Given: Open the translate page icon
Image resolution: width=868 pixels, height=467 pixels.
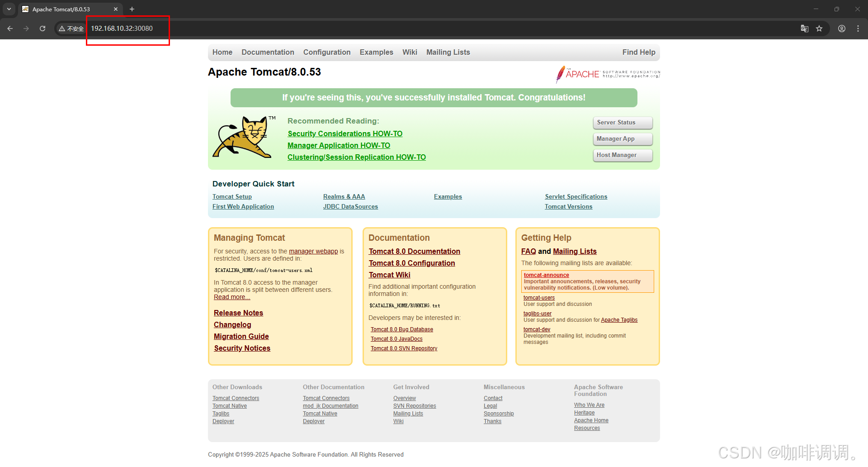Looking at the screenshot, I should (805, 29).
